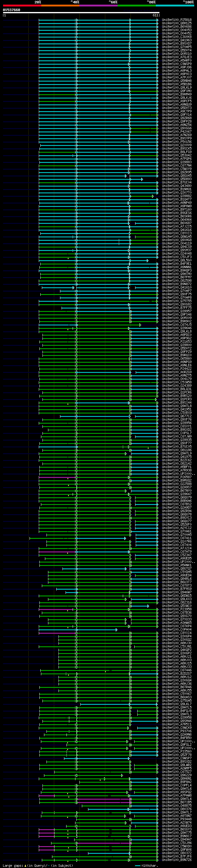Select the query name AV537660

click(x=11, y=10)
